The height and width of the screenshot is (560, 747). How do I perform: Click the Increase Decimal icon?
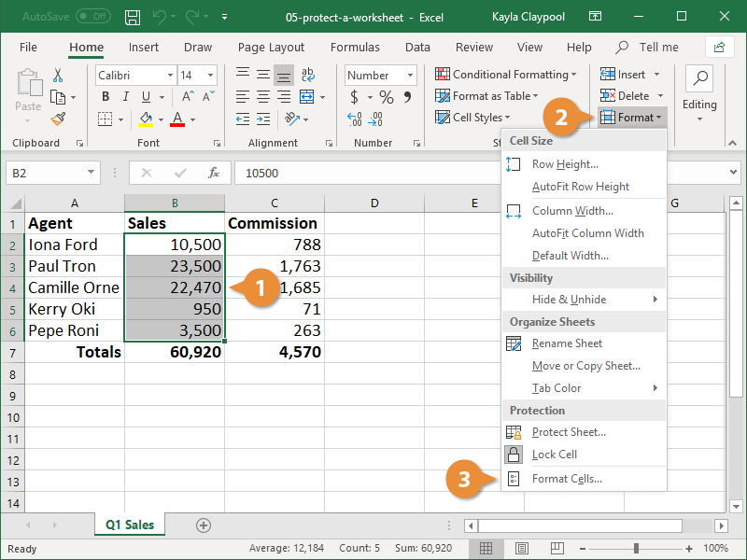(x=356, y=119)
